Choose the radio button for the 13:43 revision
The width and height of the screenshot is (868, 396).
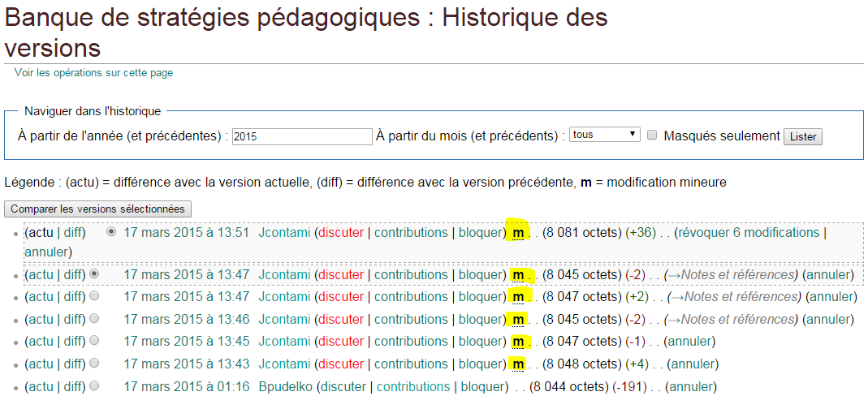(95, 364)
